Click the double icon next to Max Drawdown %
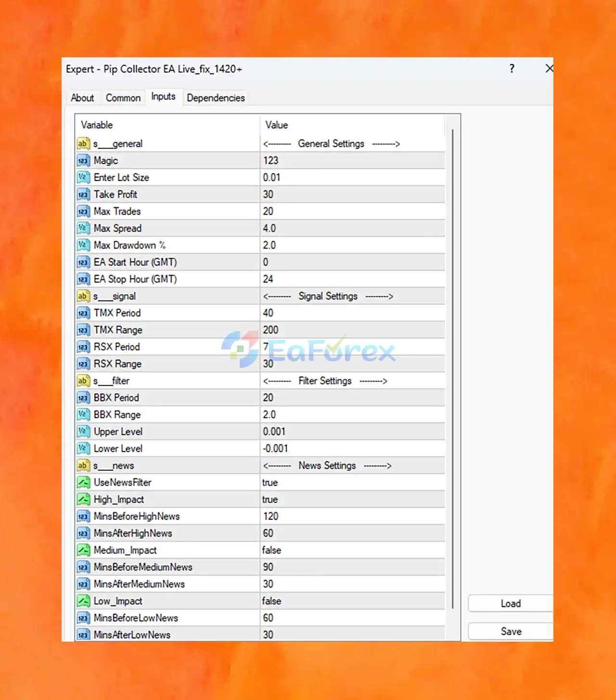The height and width of the screenshot is (700, 616). click(83, 245)
